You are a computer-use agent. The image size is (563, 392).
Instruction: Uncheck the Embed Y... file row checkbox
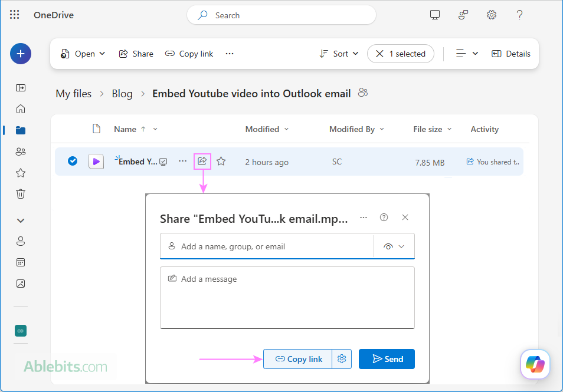pos(73,161)
